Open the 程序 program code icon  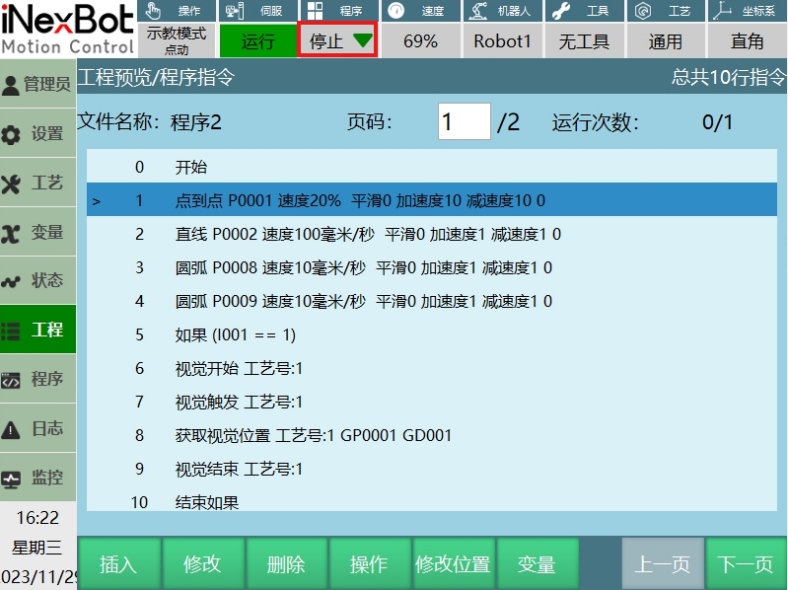tap(11, 380)
